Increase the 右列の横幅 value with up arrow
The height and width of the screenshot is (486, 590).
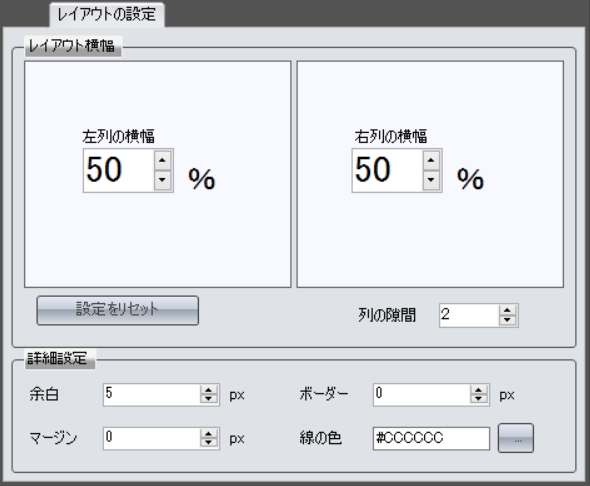(431, 161)
